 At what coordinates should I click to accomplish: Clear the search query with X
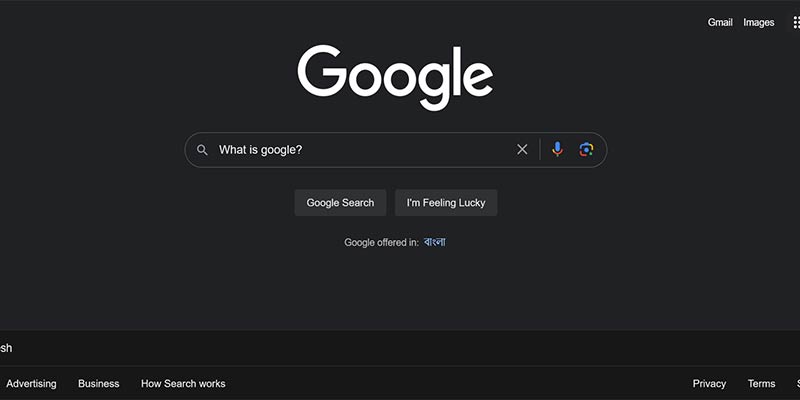[522, 149]
